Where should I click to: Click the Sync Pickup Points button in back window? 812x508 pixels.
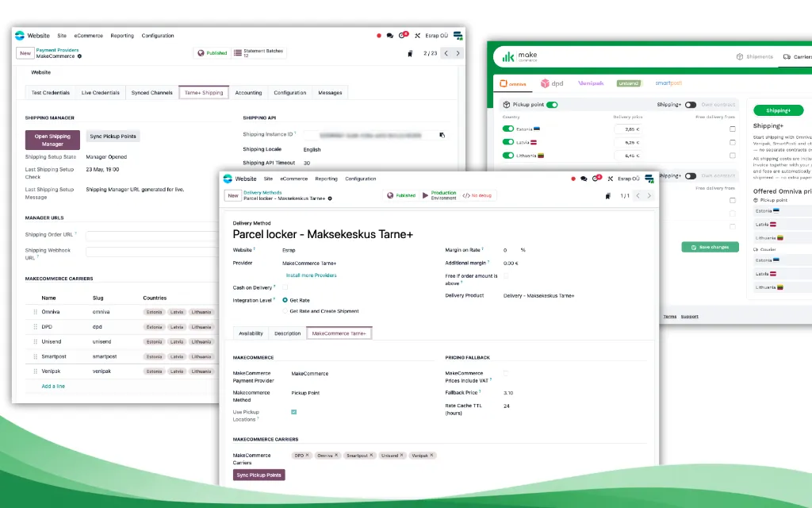tap(113, 137)
